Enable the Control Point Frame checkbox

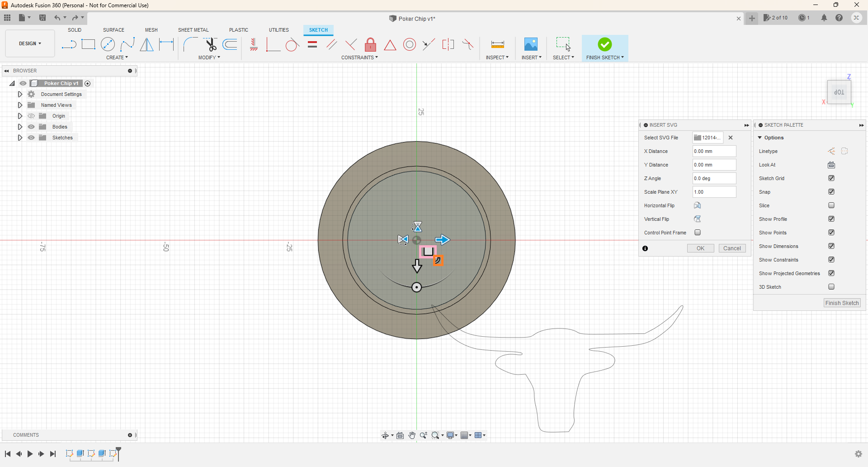698,233
